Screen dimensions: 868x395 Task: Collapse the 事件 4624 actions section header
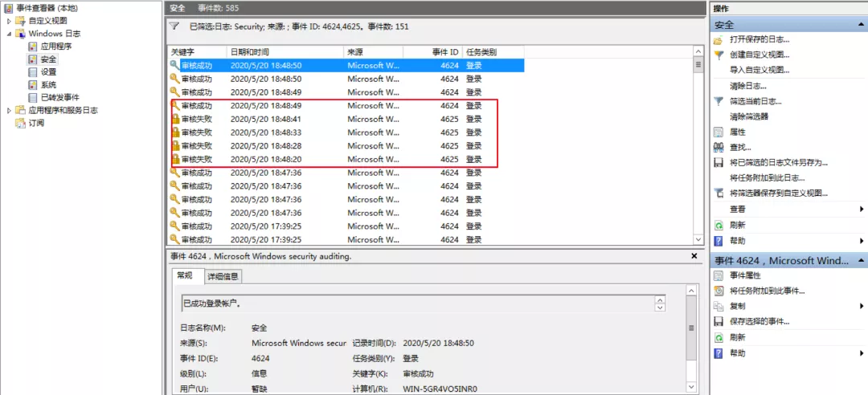click(861, 261)
